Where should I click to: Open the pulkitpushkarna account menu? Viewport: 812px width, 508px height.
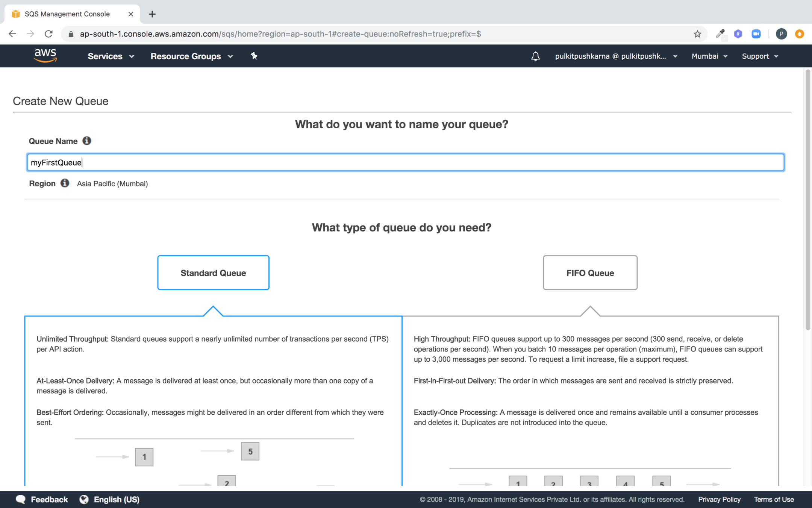click(616, 56)
